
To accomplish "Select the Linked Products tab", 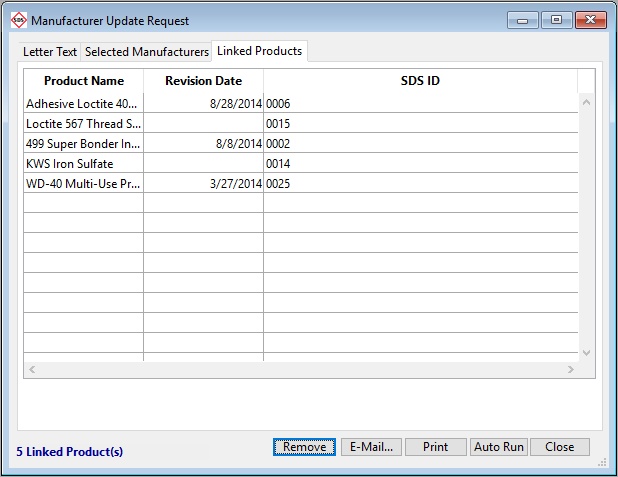I will pos(259,51).
